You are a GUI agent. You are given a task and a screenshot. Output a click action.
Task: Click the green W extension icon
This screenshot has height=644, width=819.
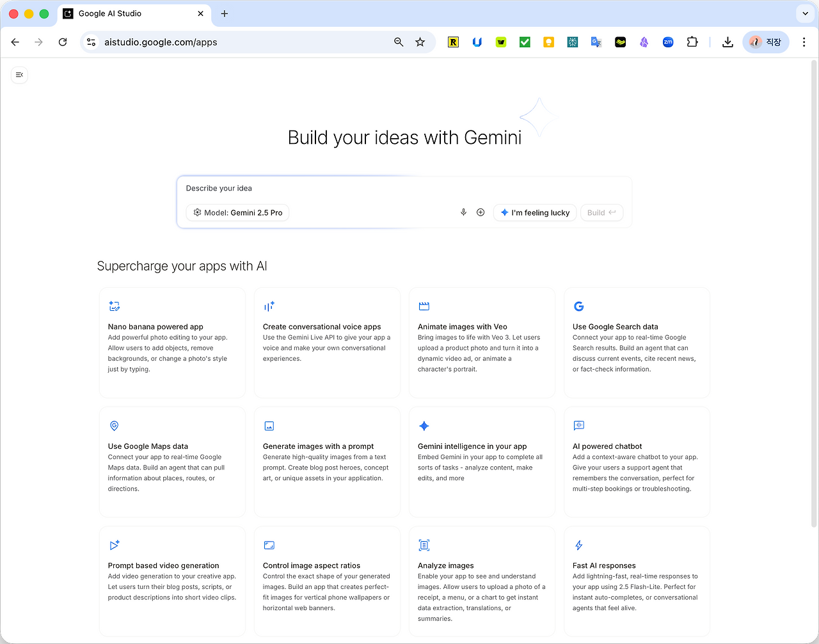tap(501, 42)
